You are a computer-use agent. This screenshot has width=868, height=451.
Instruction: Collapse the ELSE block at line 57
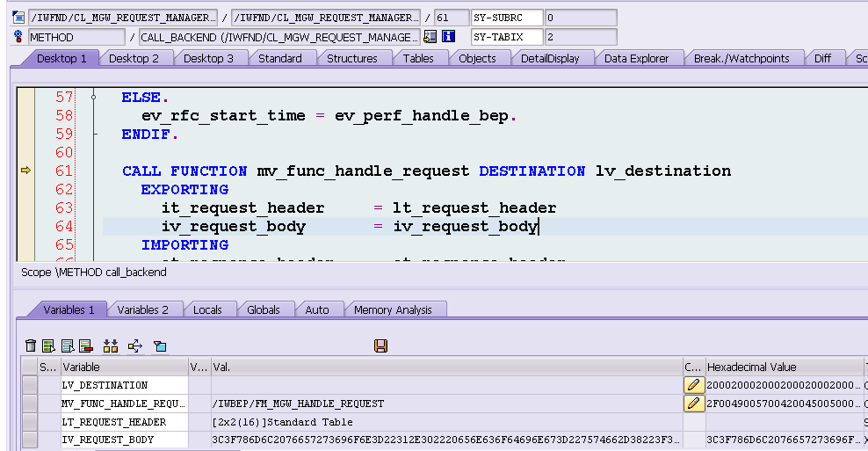point(93,98)
